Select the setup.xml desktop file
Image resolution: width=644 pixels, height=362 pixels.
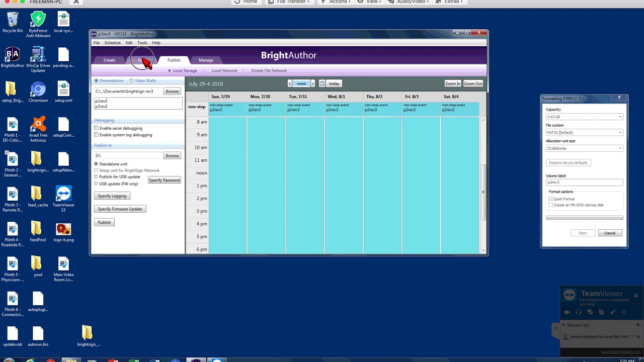63,93
